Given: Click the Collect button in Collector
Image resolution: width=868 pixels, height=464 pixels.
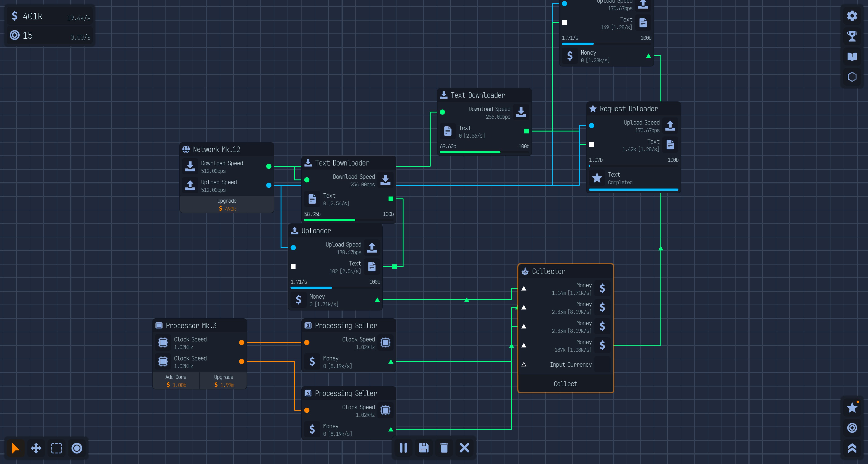Looking at the screenshot, I should (565, 384).
